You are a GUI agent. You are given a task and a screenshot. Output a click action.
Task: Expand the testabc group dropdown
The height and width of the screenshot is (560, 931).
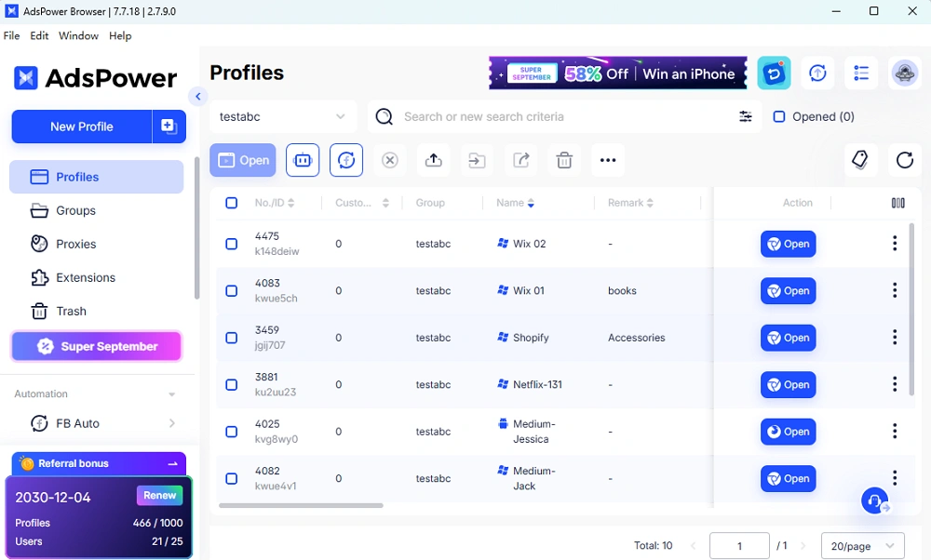click(283, 117)
